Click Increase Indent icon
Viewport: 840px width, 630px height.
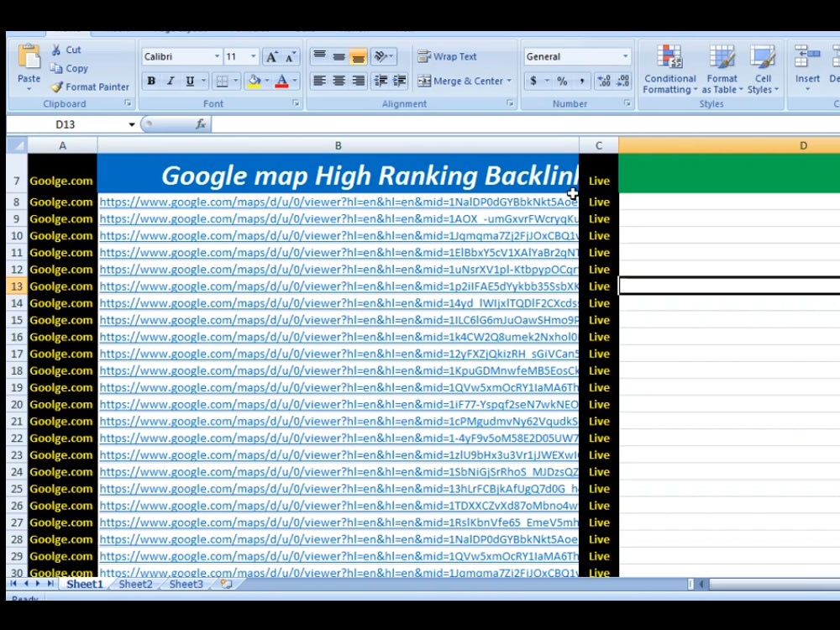click(x=400, y=81)
